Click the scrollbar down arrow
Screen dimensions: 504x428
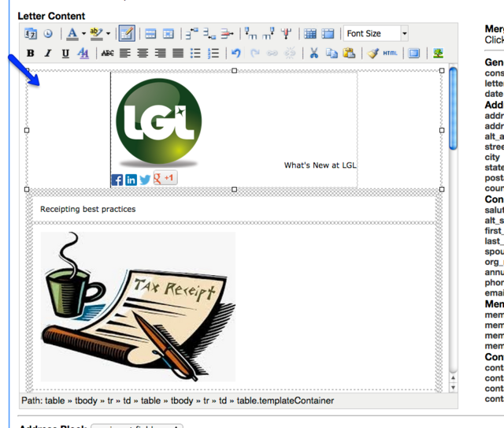tap(453, 388)
